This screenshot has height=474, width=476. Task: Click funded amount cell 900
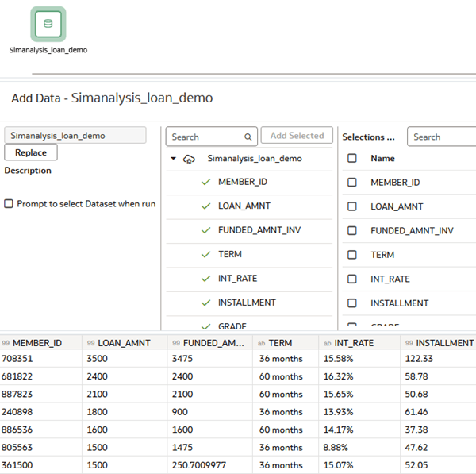coord(209,412)
